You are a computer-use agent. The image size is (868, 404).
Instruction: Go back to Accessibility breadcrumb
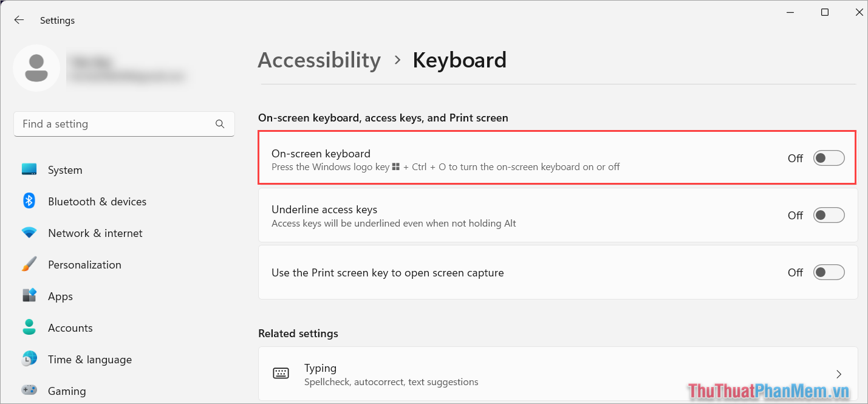(x=319, y=60)
